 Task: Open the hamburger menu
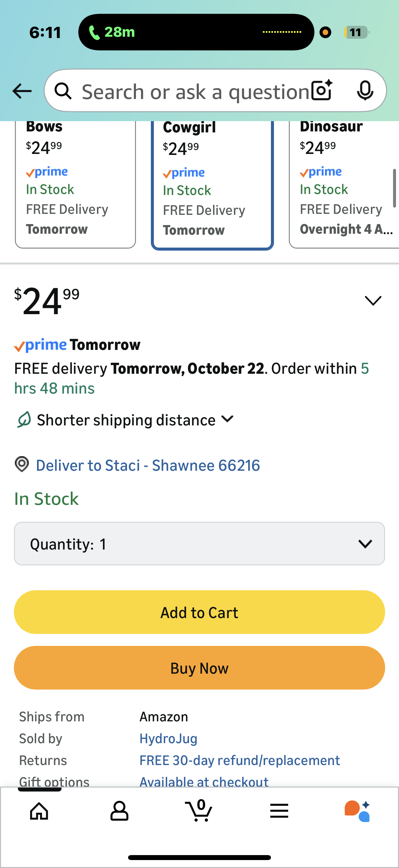point(279,811)
